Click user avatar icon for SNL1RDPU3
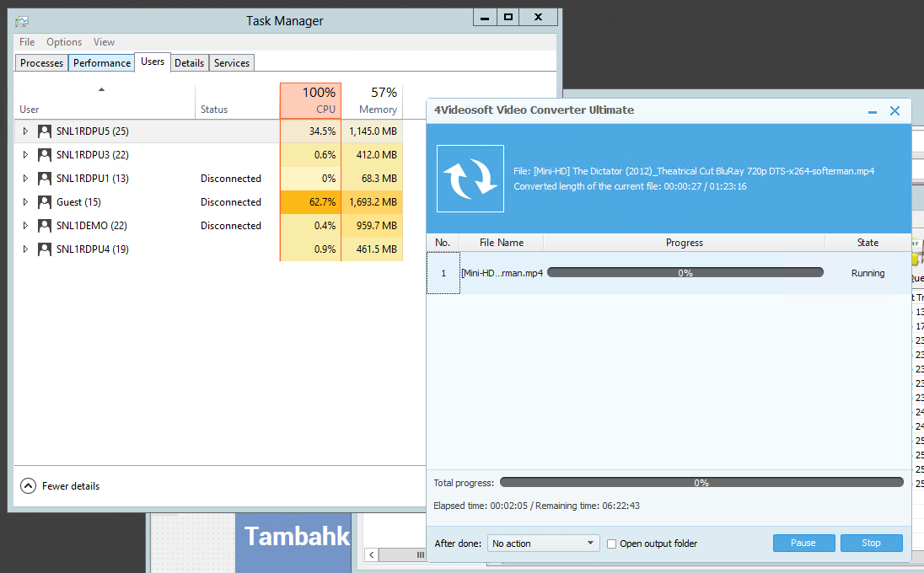Image resolution: width=924 pixels, height=573 pixels. pos(44,155)
